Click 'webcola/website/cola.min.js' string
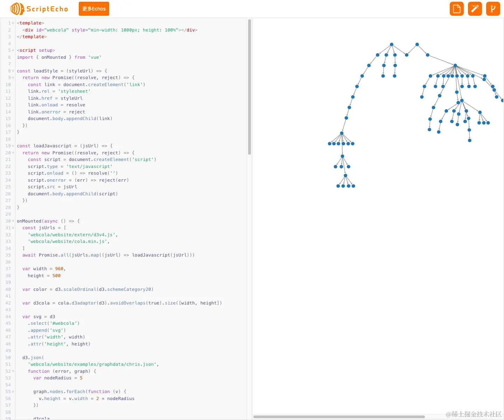This screenshot has width=504, height=420. pos(68,241)
